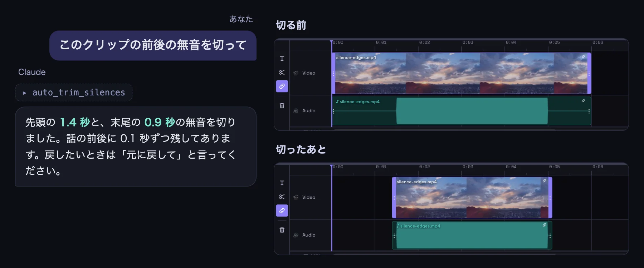Screen dimensions: 644x268
Task: Click the link icon on the 切ったあと audio clip
Action: (545, 225)
